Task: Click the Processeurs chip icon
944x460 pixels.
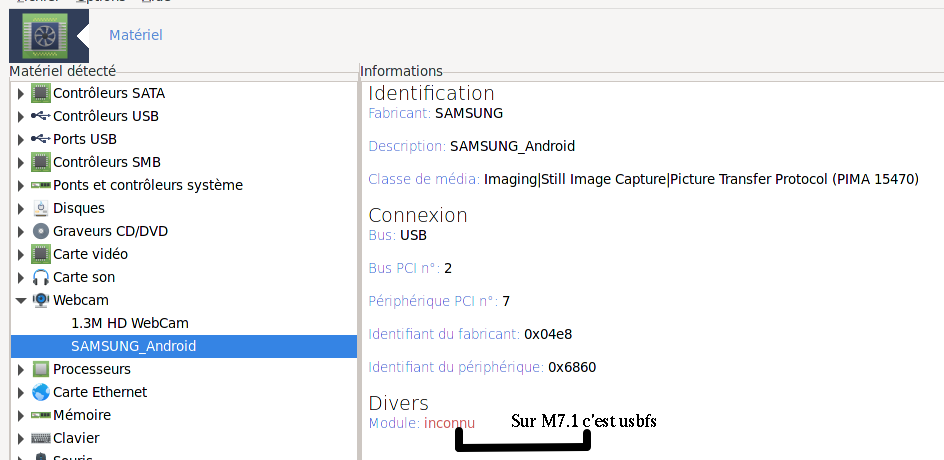Action: 41,369
